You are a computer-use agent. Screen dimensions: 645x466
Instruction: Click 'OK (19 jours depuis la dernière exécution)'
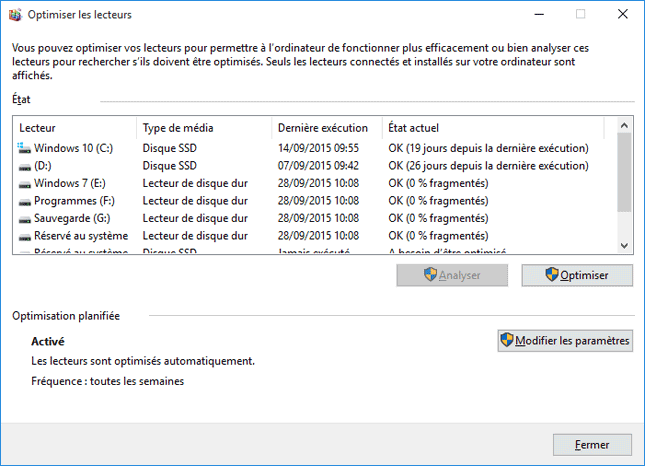coord(488,148)
